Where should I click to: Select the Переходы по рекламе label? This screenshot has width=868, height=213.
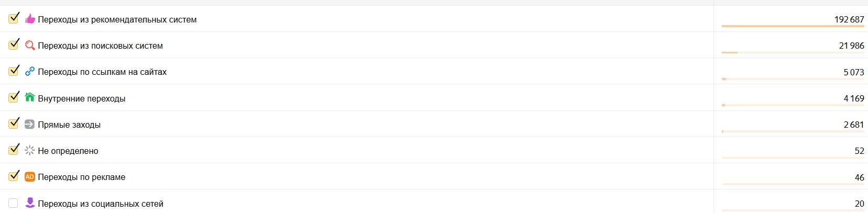point(82,177)
